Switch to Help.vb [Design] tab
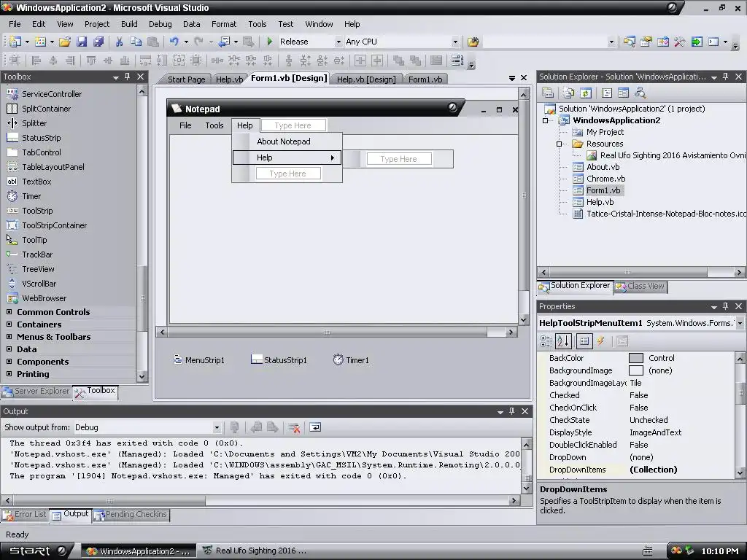This screenshot has height=560, width=747. tap(366, 79)
